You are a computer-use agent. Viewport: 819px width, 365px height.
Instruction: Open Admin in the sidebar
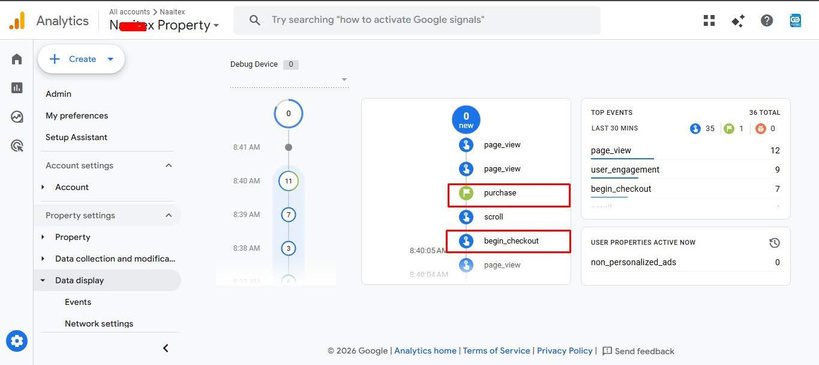tap(58, 94)
